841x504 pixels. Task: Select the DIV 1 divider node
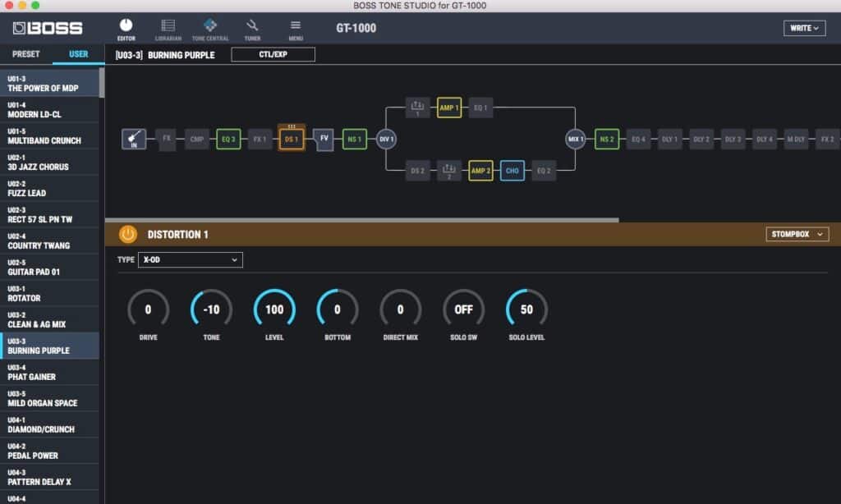[386, 140]
